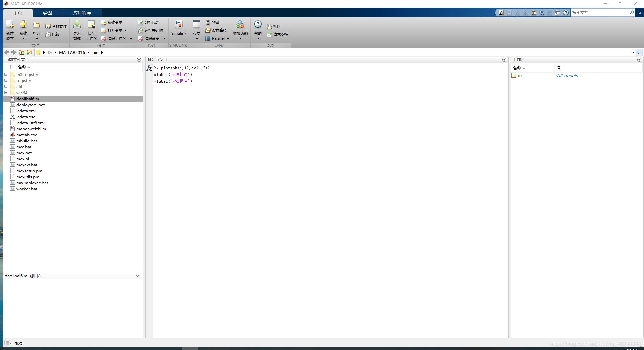Select deploytool.bat in file list
The image size is (644, 350).
[73, 105]
